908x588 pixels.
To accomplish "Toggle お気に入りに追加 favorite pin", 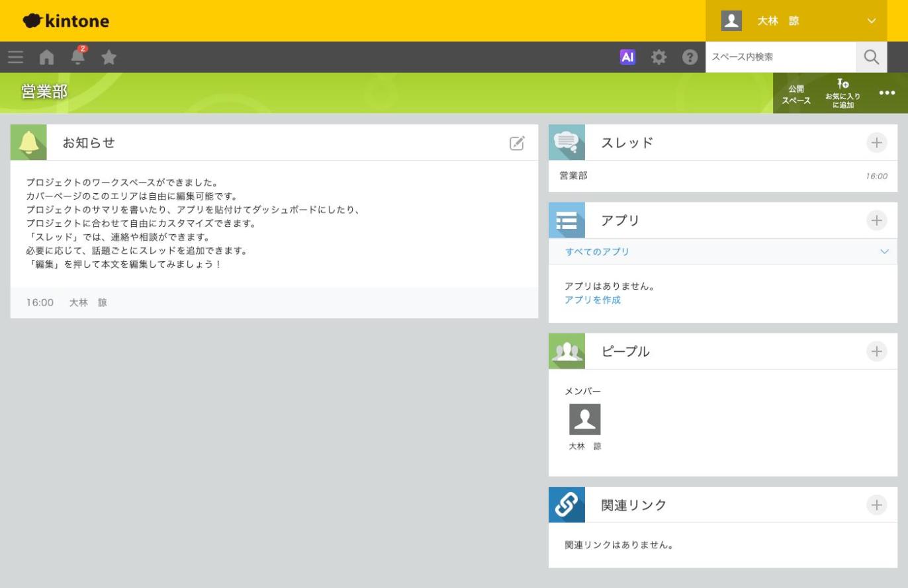I will coord(842,93).
